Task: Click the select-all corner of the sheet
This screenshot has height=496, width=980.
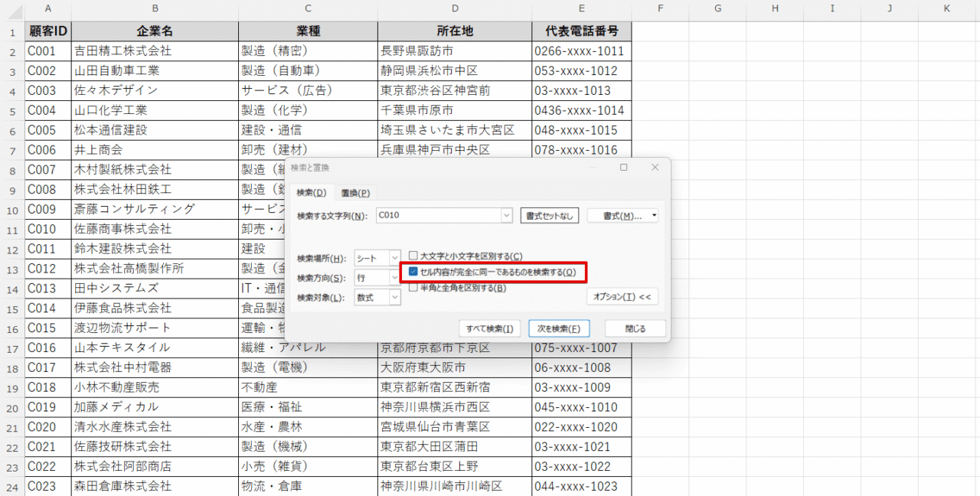Action: (x=12, y=8)
